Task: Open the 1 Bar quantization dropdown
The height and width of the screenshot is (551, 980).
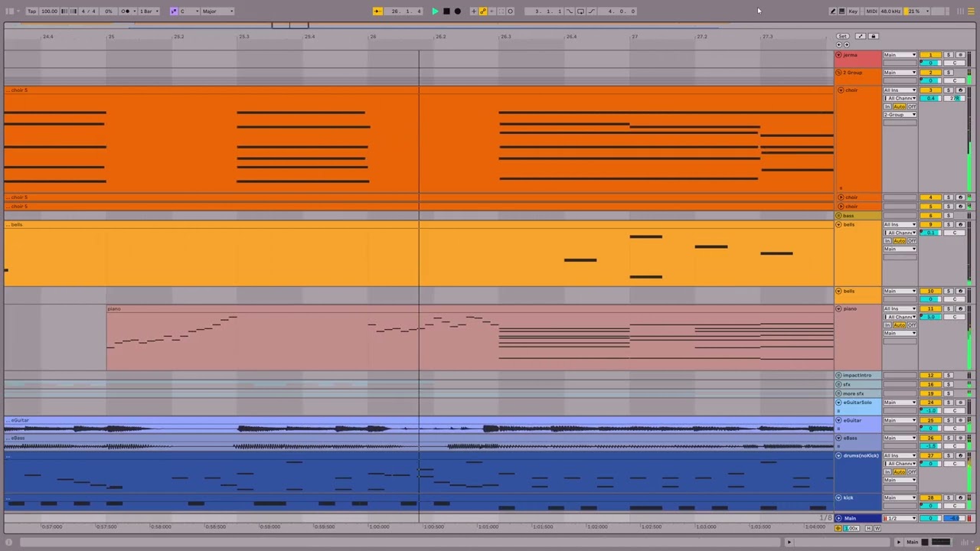Action: pos(149,11)
